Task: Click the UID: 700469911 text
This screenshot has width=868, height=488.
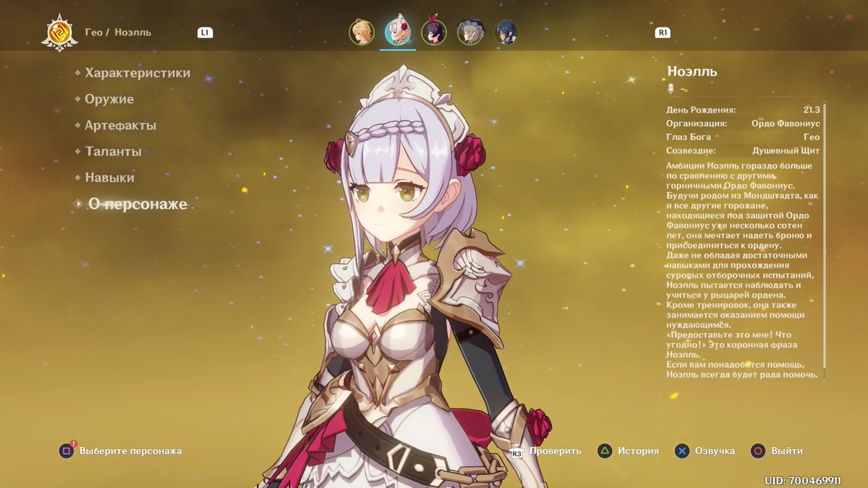Action: [803, 481]
